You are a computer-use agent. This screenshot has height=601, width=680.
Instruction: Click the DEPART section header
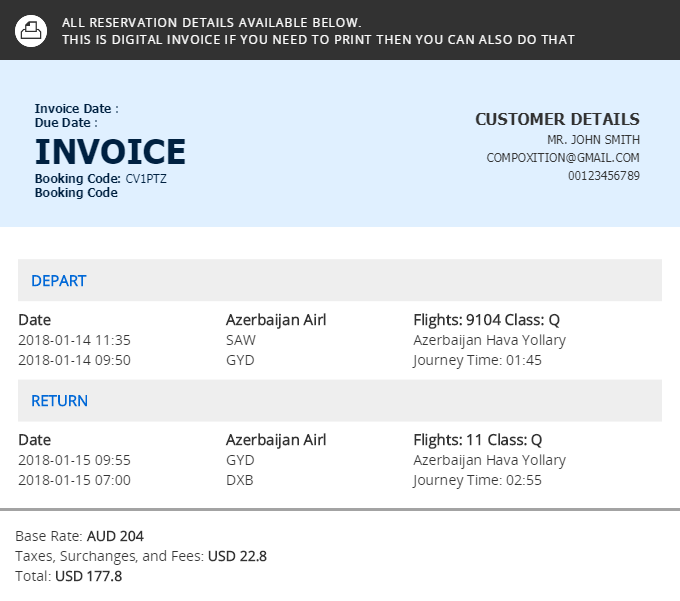pos(59,281)
